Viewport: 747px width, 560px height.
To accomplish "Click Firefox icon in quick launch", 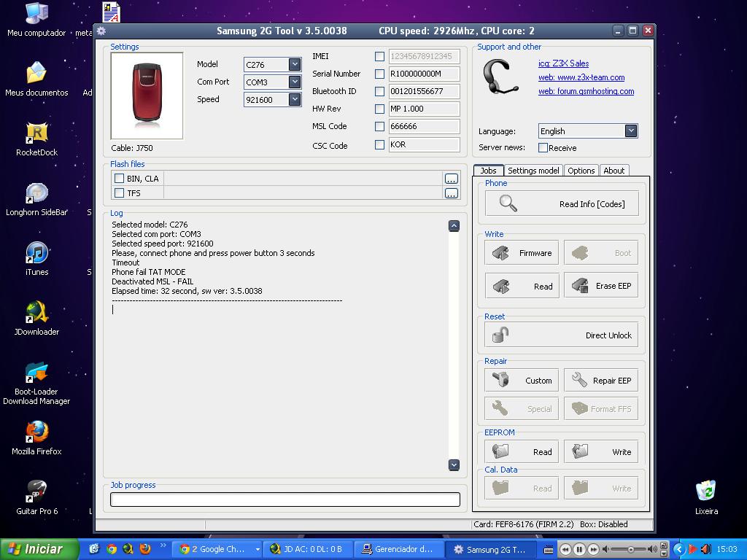I will pyautogui.click(x=145, y=549).
